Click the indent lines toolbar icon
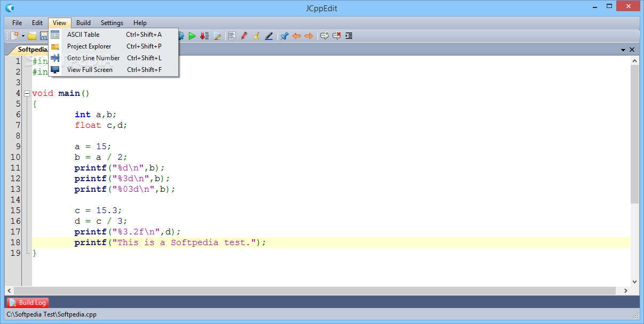Image resolution: width=644 pixels, height=324 pixels. click(349, 36)
